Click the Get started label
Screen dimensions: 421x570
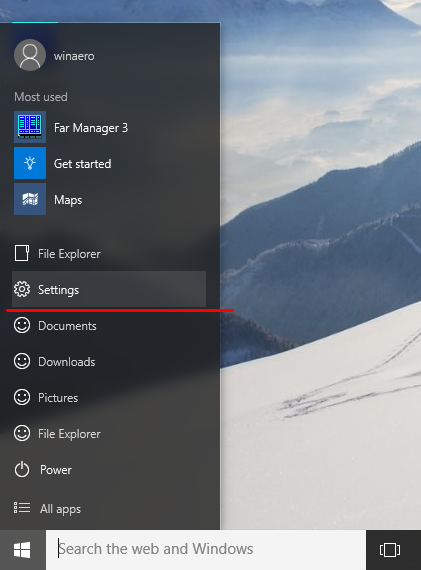83,164
